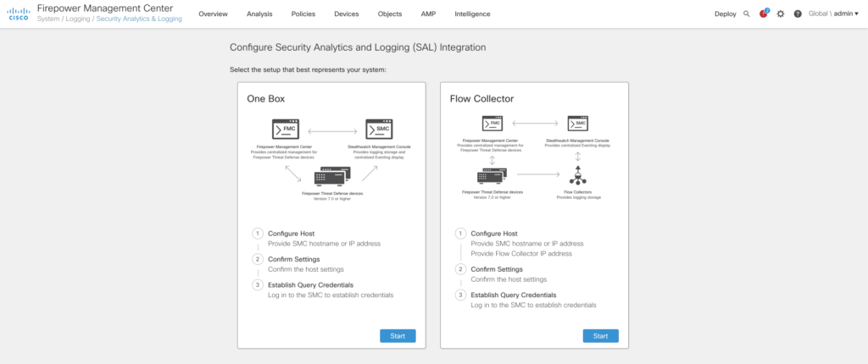Image resolution: width=868 pixels, height=364 pixels.
Task: Open the AMP menu
Action: (x=428, y=14)
